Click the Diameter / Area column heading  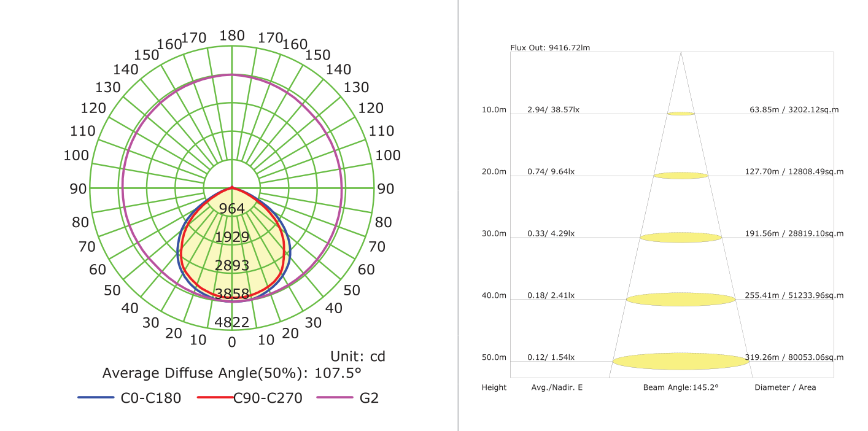pos(785,387)
